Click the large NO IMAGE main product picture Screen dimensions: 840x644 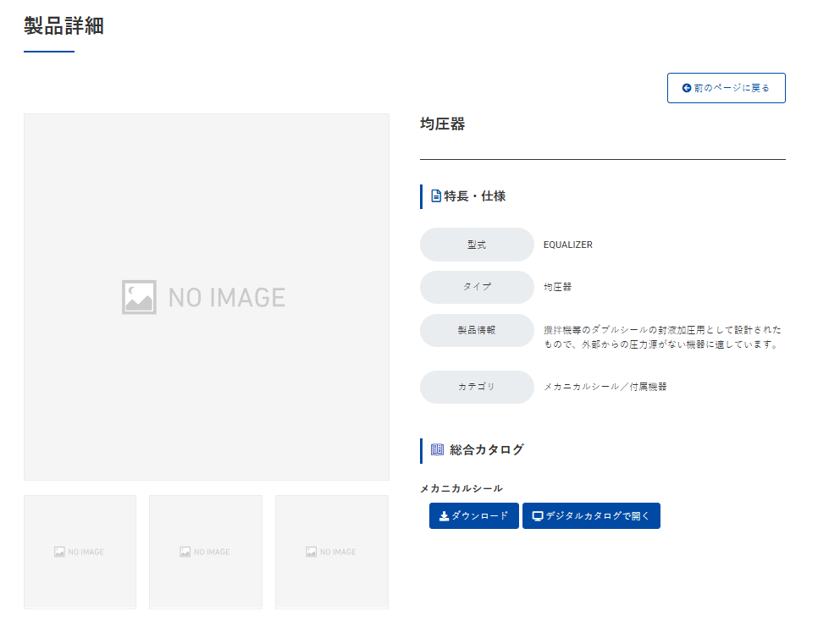pos(207,296)
